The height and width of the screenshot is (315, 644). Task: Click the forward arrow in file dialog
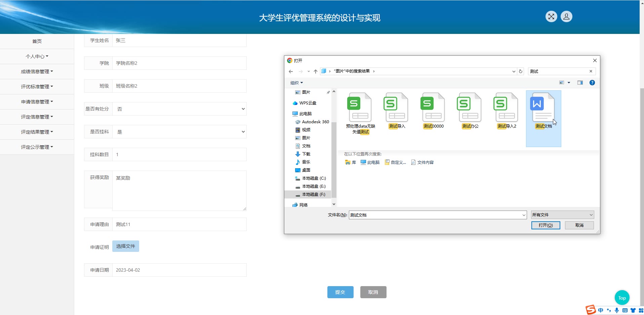point(300,71)
